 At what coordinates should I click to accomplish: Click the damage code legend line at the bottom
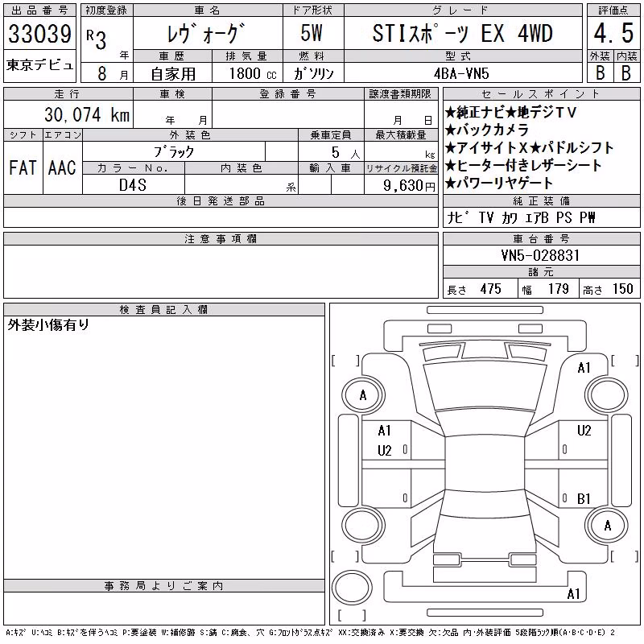click(x=310, y=633)
